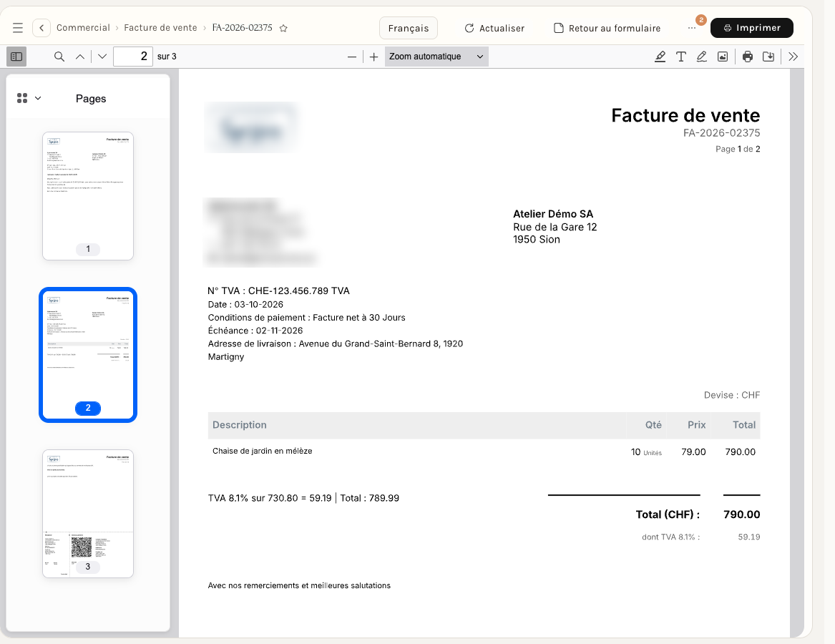Click the grid view icon in Pages panel
The height and width of the screenshot is (644, 835).
pos(22,98)
